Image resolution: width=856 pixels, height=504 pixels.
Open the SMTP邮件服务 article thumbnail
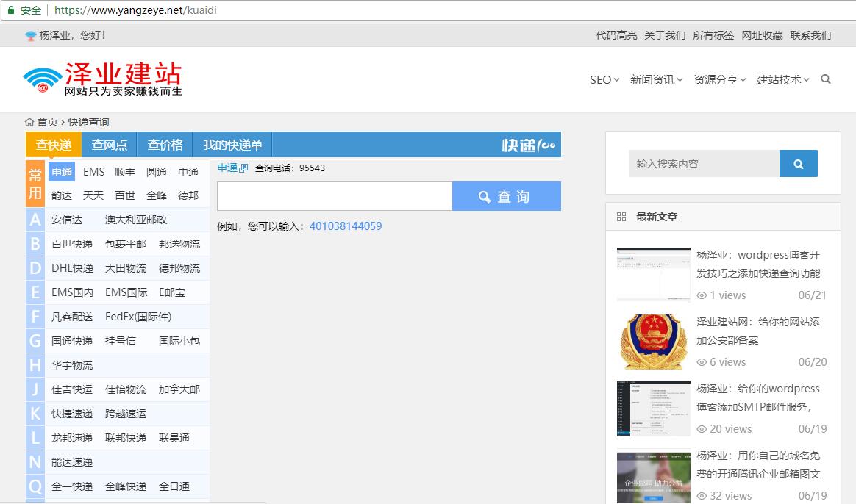coord(654,408)
